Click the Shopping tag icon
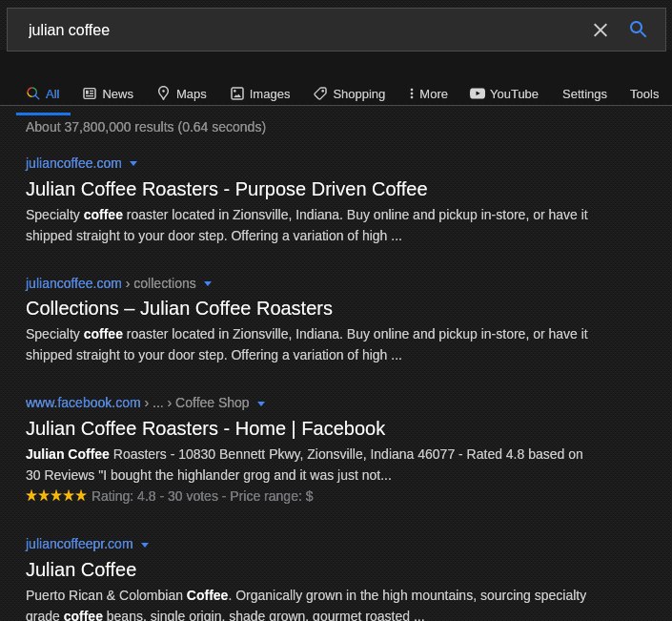This screenshot has width=672, height=621. [x=320, y=93]
